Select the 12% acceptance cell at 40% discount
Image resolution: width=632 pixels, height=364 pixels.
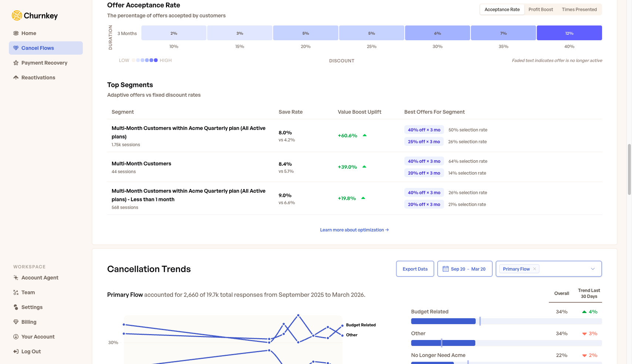[569, 33]
